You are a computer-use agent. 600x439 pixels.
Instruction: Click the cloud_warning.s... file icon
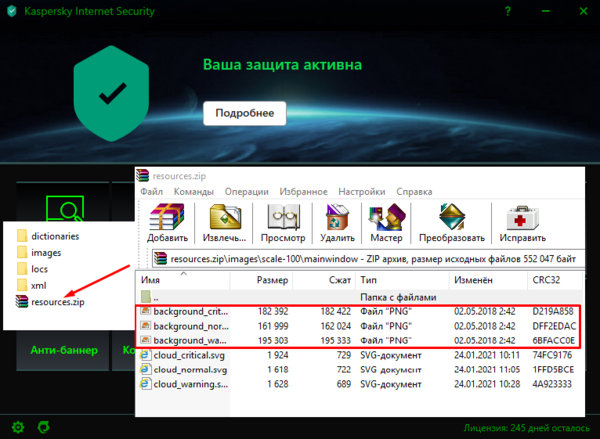tap(145, 384)
